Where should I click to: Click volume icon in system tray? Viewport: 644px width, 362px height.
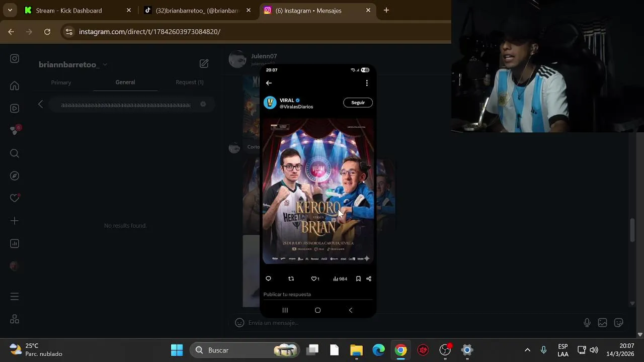click(x=594, y=350)
